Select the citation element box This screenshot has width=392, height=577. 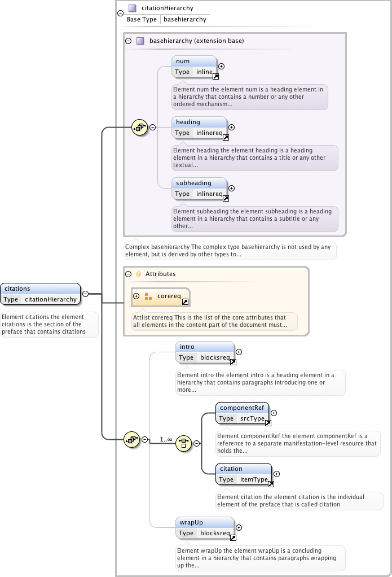pyautogui.click(x=244, y=474)
